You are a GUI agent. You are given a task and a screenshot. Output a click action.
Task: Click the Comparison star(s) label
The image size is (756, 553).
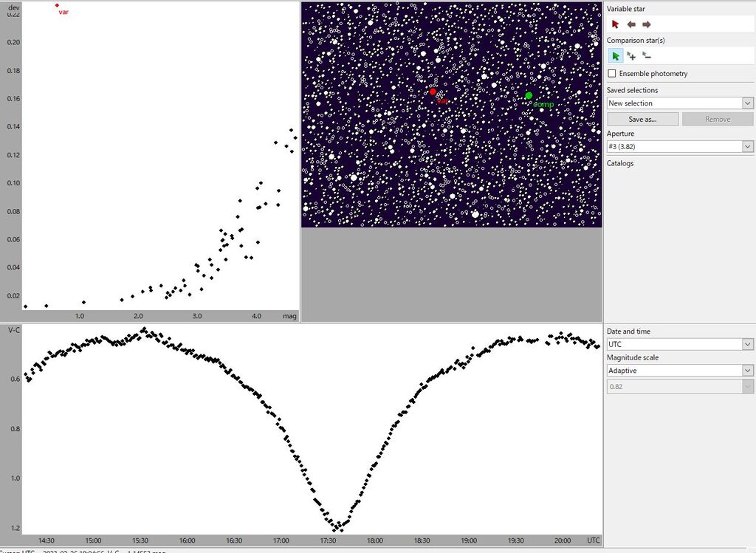tap(636, 40)
